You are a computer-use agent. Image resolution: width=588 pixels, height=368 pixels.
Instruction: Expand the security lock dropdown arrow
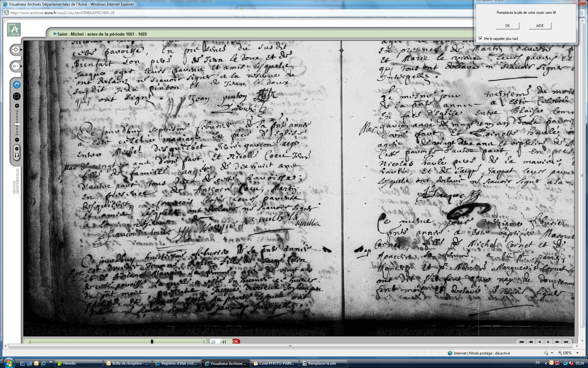552,353
